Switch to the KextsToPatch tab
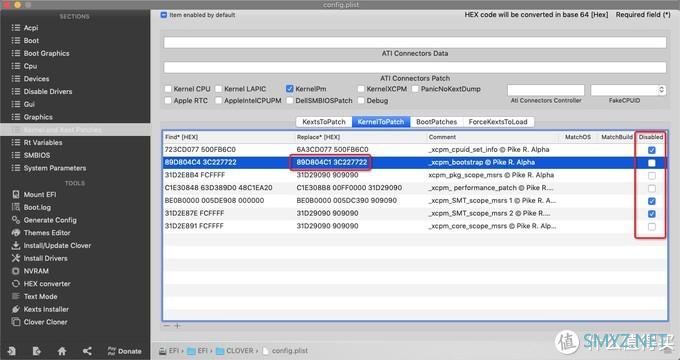 pyautogui.click(x=324, y=122)
